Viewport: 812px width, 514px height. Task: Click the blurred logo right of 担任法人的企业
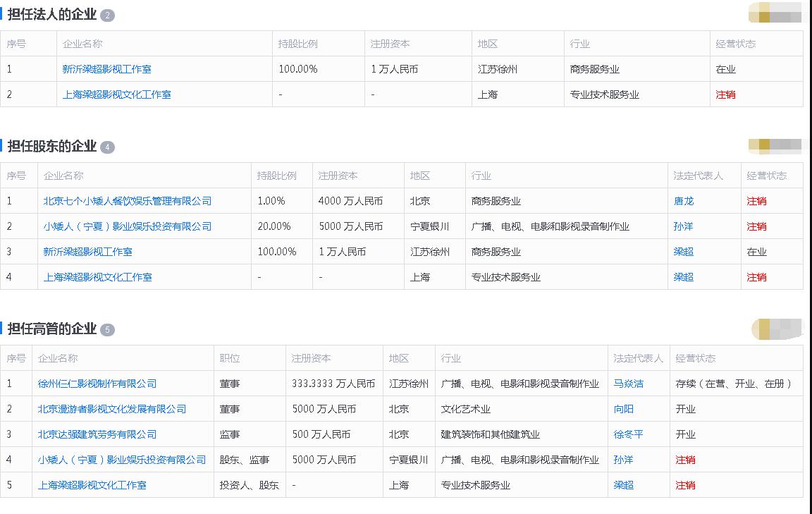tap(775, 13)
